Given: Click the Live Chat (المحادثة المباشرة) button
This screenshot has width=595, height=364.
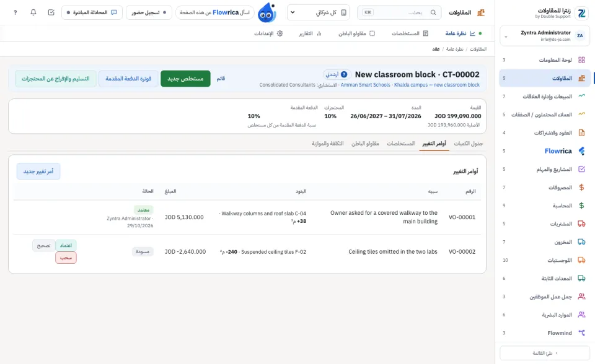Looking at the screenshot, I should pyautogui.click(x=92, y=12).
